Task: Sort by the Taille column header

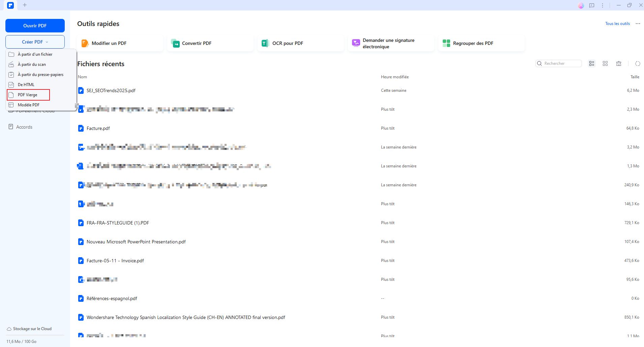Action: pos(635,77)
